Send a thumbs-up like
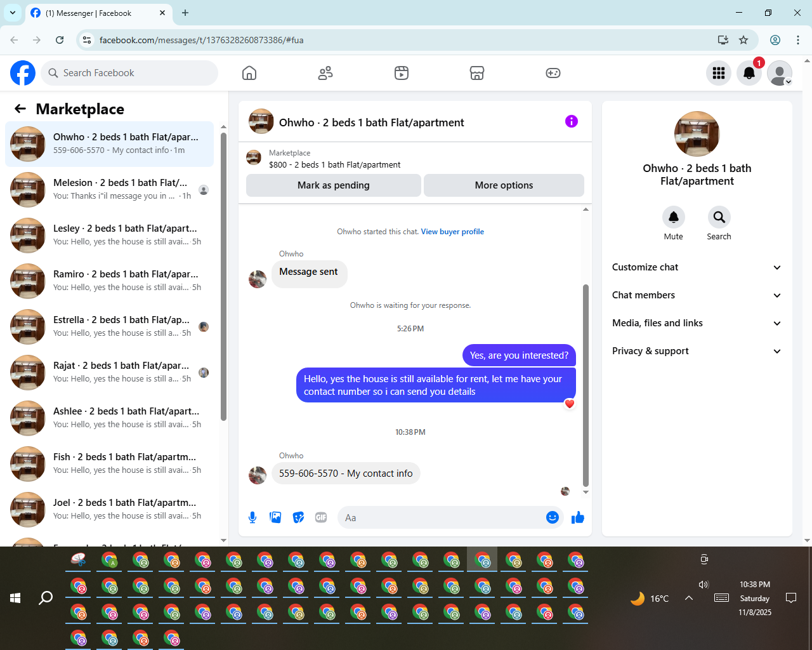This screenshot has width=812, height=650. tap(578, 517)
